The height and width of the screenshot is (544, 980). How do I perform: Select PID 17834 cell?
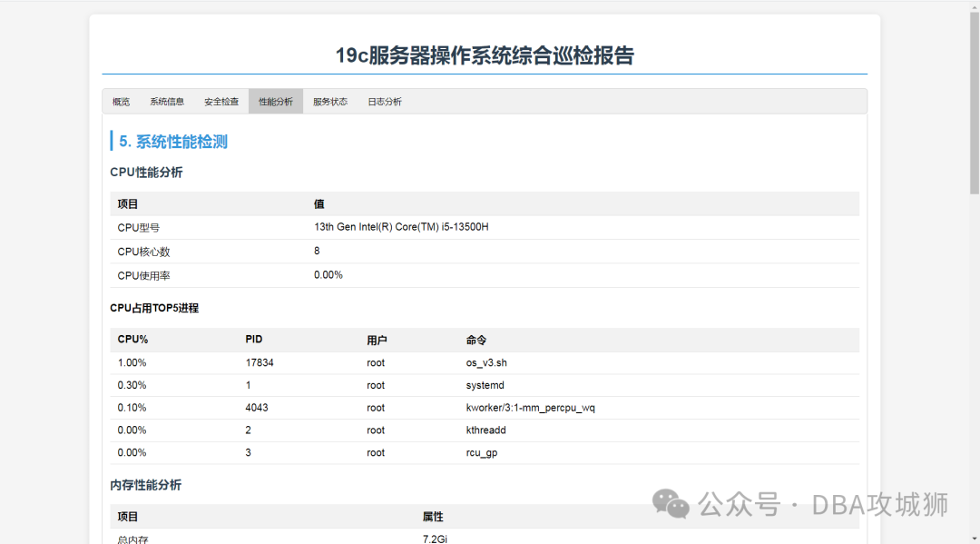click(260, 362)
